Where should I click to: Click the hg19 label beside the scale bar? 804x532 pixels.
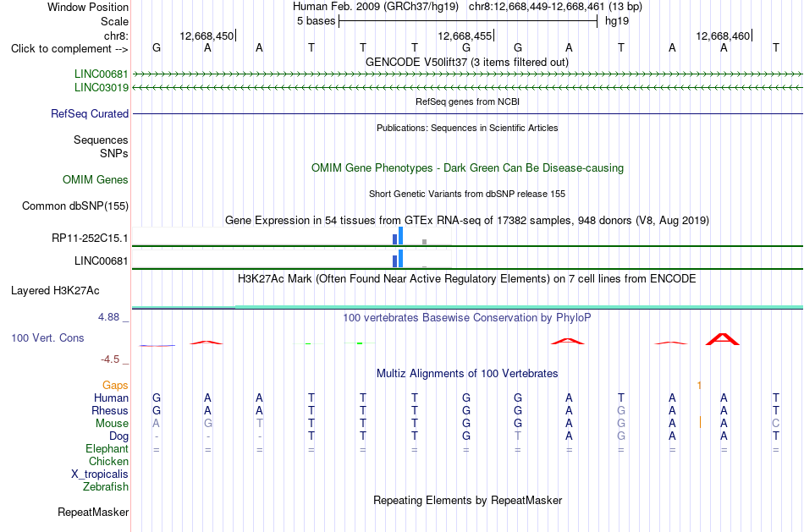(x=617, y=21)
